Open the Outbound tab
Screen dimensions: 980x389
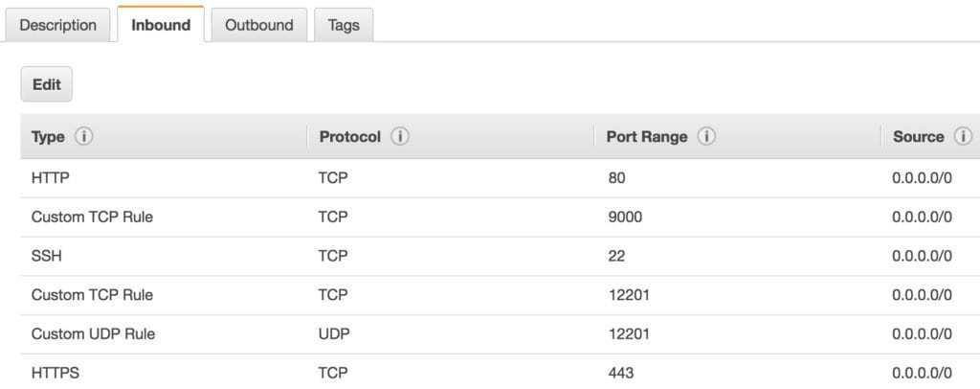pyautogui.click(x=258, y=25)
